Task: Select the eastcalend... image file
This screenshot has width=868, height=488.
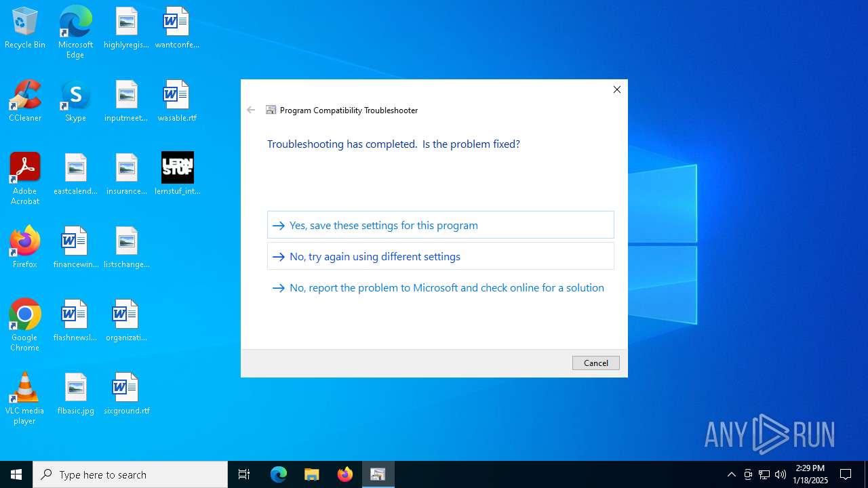Action: (x=75, y=175)
